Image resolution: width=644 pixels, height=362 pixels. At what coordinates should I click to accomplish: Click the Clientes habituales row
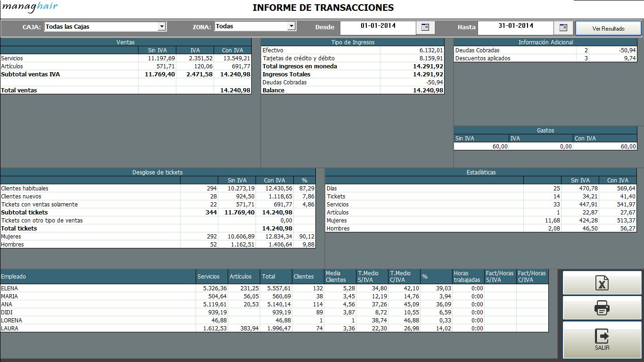coord(158,188)
